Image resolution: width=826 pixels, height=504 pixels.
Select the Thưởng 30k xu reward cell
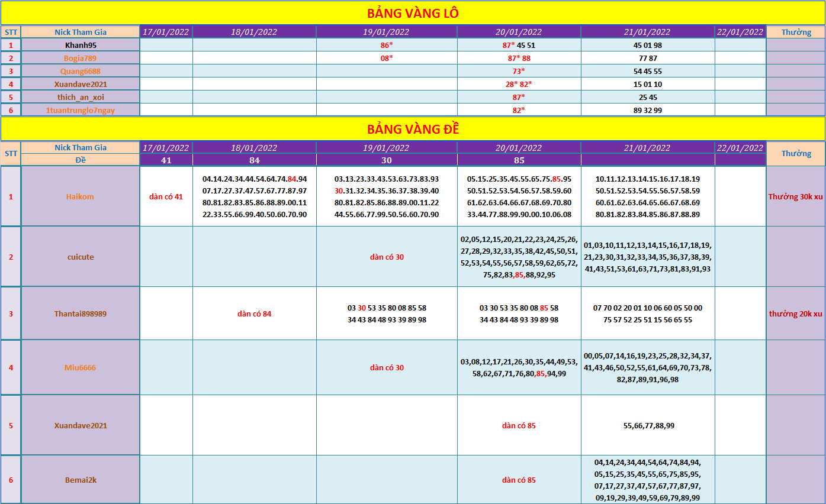pyautogui.click(x=796, y=196)
